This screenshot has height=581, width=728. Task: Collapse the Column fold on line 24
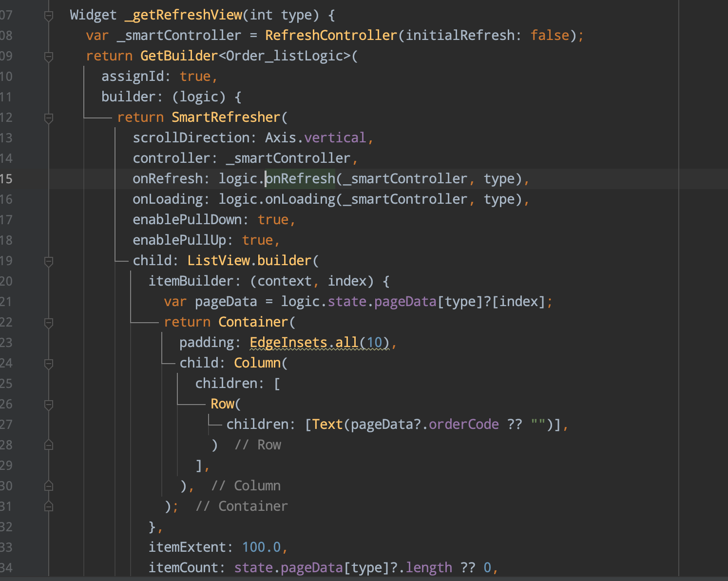click(x=48, y=363)
